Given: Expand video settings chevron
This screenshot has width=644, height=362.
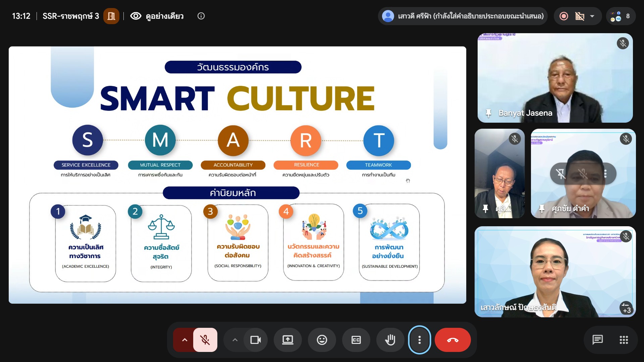Looking at the screenshot, I should coord(235,340).
